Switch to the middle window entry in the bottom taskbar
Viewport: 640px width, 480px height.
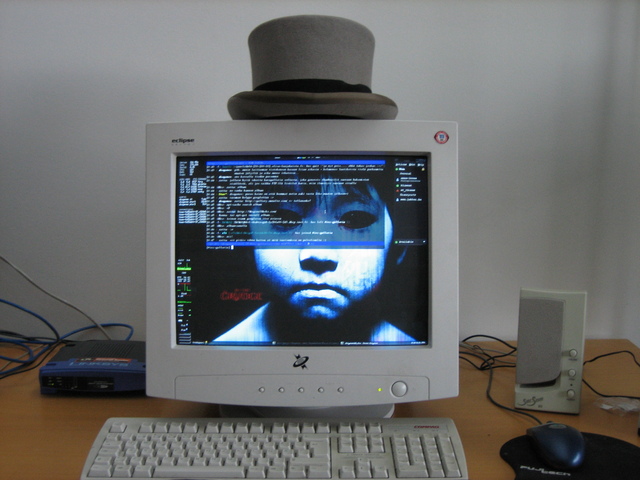coord(305,343)
